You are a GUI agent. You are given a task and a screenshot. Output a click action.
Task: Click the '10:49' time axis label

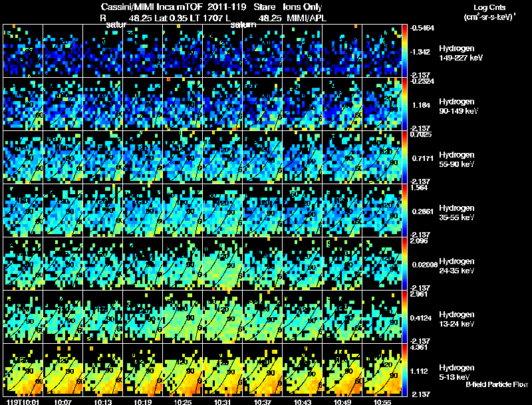tap(342, 402)
